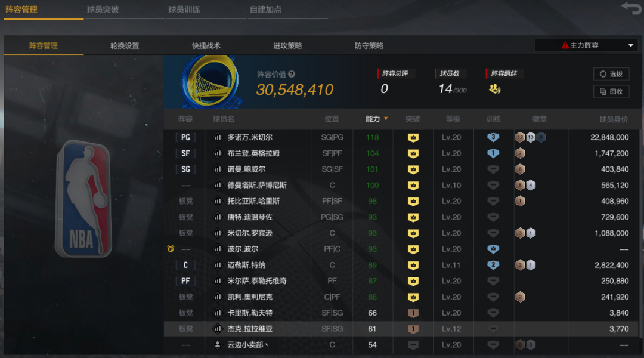The height and width of the screenshot is (358, 644).
Task: Open user icon for 云边小卖部
Action: click(x=217, y=345)
